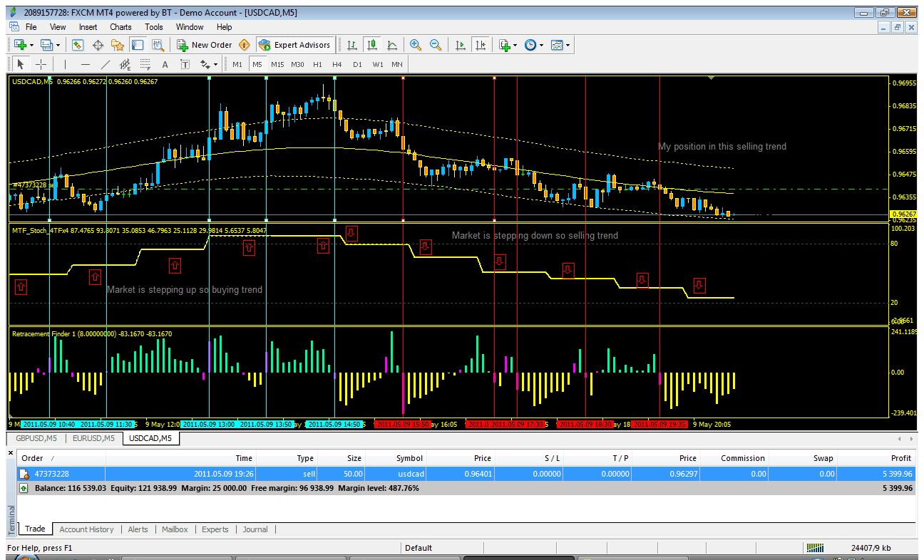This screenshot has height=560, width=924.
Task: Switch timeframe to D1
Action: pyautogui.click(x=357, y=64)
